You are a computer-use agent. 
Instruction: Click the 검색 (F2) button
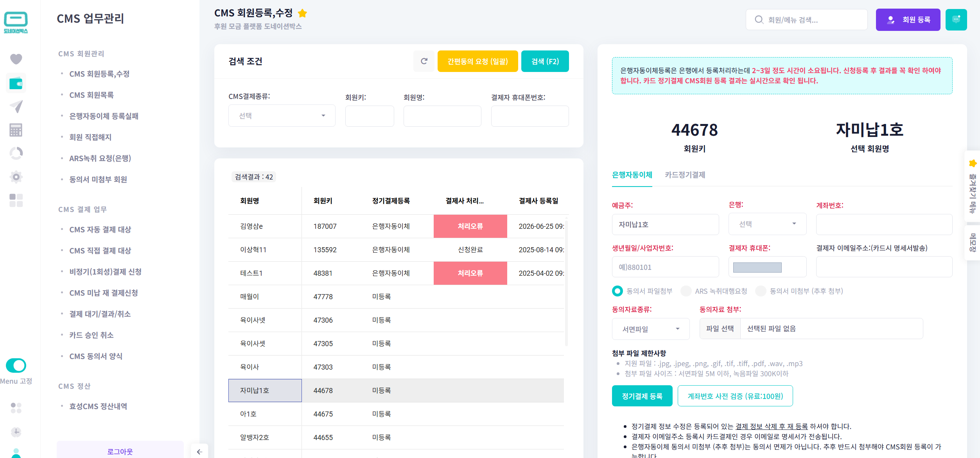coord(545,61)
